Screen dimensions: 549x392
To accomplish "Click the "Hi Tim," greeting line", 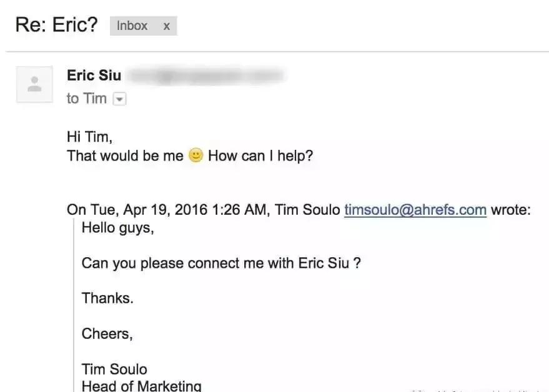I will tap(89, 137).
